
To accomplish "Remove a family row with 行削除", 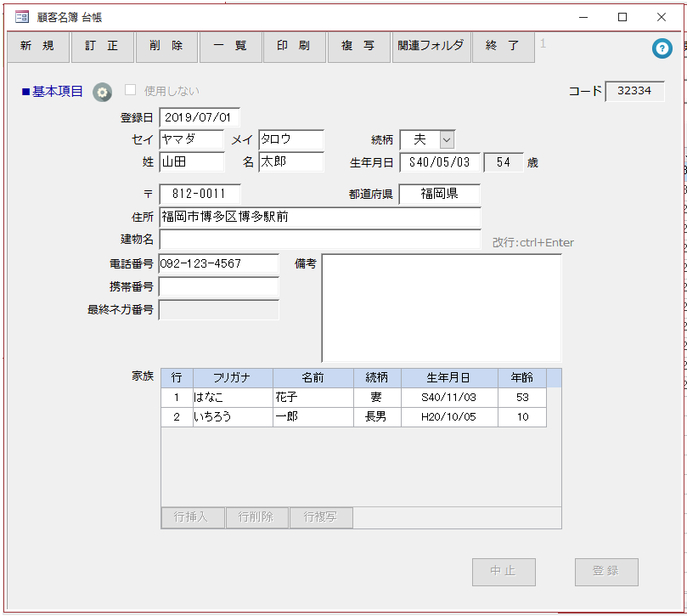I will coord(256,517).
